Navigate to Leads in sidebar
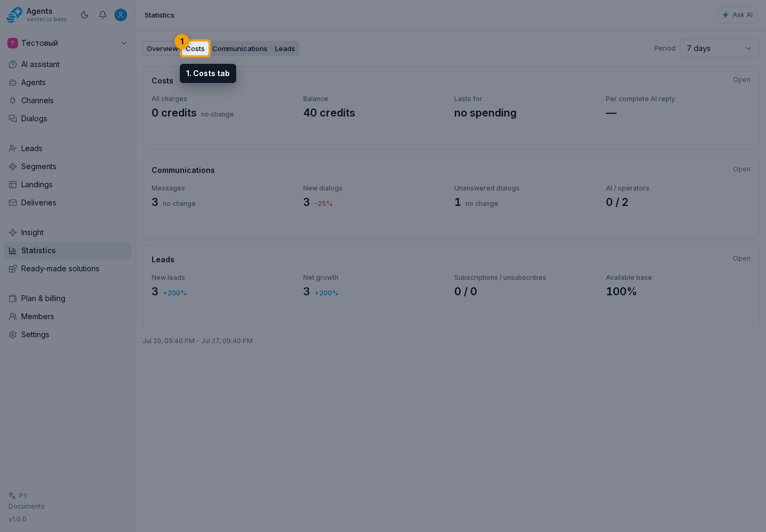Image resolution: width=766 pixels, height=532 pixels. click(68, 148)
